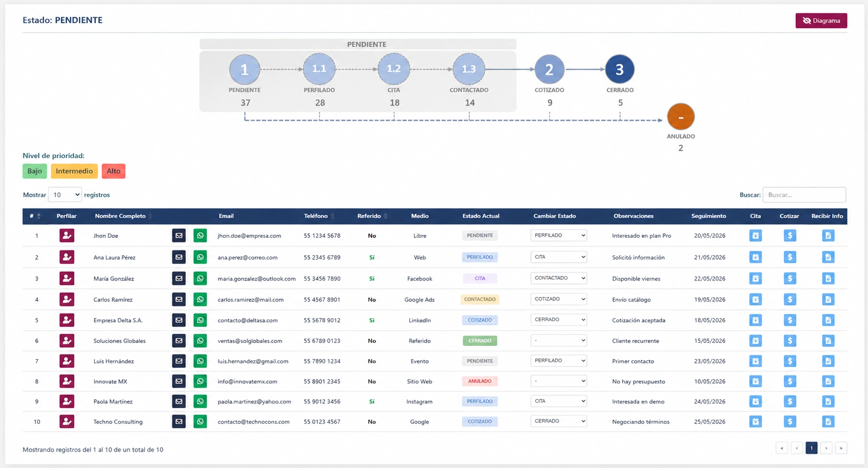
Task: Click calendar Cita icon for Innovate MX
Action: click(756, 381)
